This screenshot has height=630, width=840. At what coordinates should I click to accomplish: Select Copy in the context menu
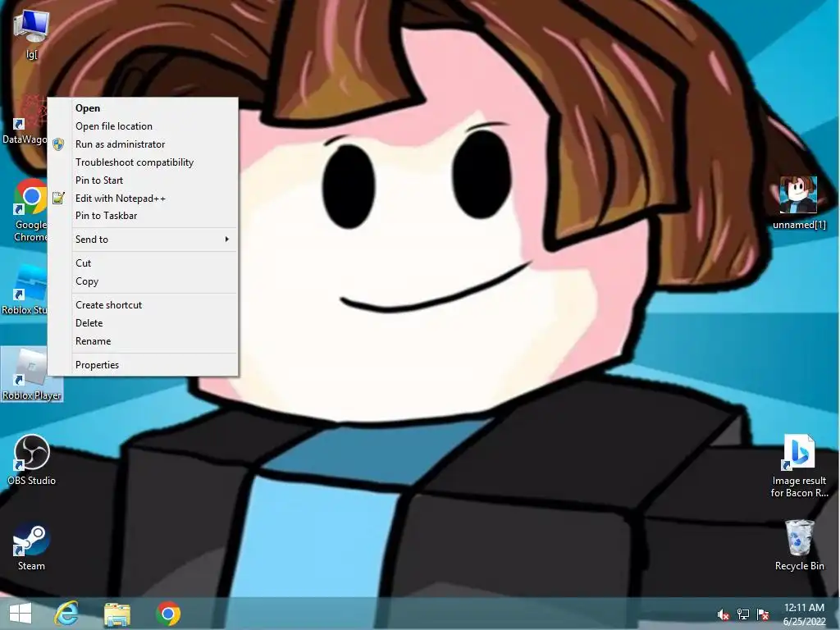coord(143,281)
